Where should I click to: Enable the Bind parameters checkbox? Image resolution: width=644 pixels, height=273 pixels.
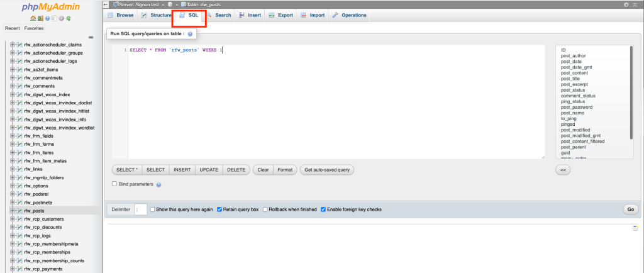click(x=114, y=184)
